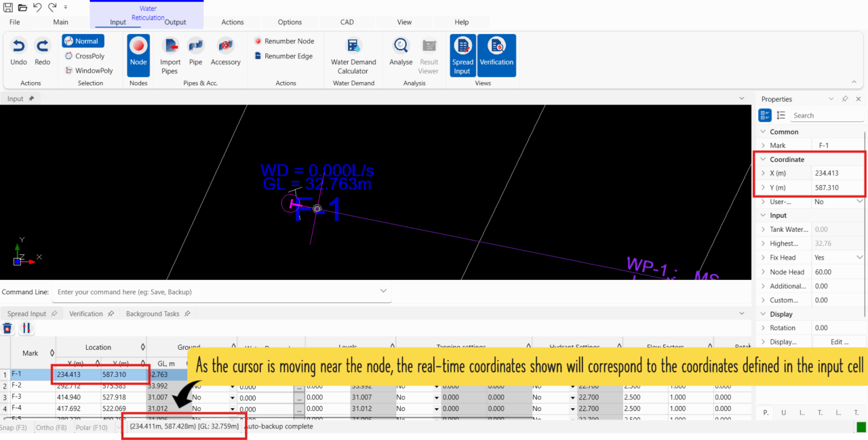This screenshot has width=868, height=440.
Task: Open the Fix Head Yes dropdown
Action: pos(860,258)
